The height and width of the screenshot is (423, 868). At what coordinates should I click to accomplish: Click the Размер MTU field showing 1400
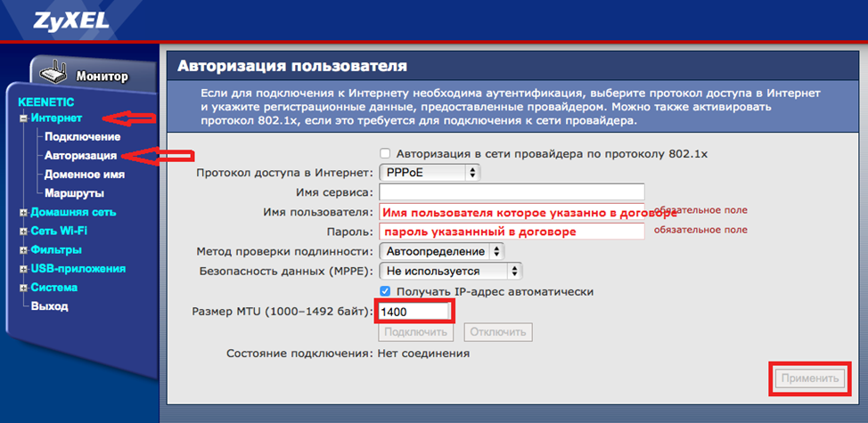click(x=414, y=312)
